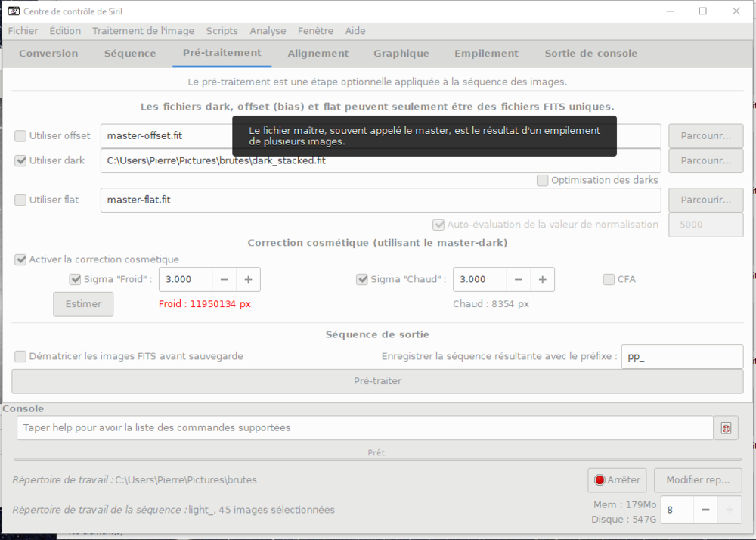Enable the CFA checkbox
Viewport: 756px width, 540px height.
point(609,279)
